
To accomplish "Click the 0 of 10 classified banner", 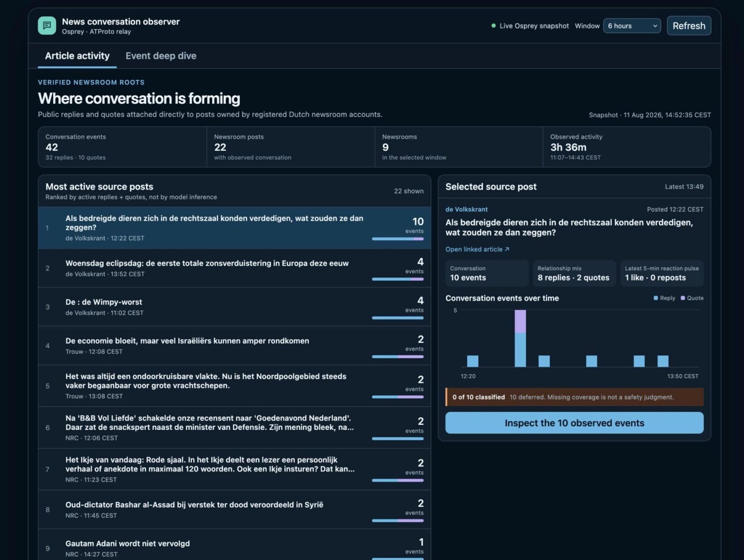I will (x=574, y=397).
